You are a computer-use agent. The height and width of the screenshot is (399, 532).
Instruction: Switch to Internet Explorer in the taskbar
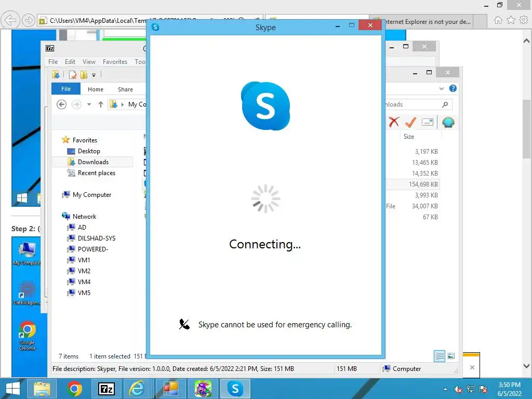(x=137, y=389)
